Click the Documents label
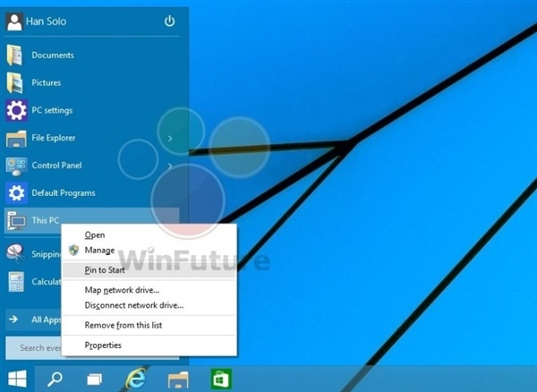 tap(53, 55)
